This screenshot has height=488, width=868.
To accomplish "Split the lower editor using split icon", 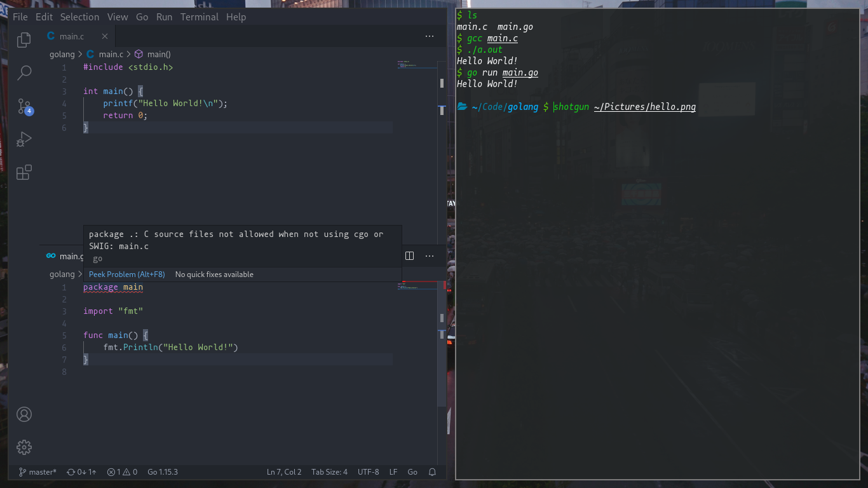I will [x=410, y=255].
